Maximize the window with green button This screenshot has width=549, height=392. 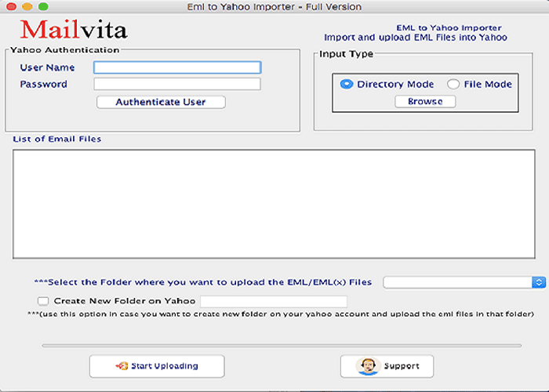43,6
